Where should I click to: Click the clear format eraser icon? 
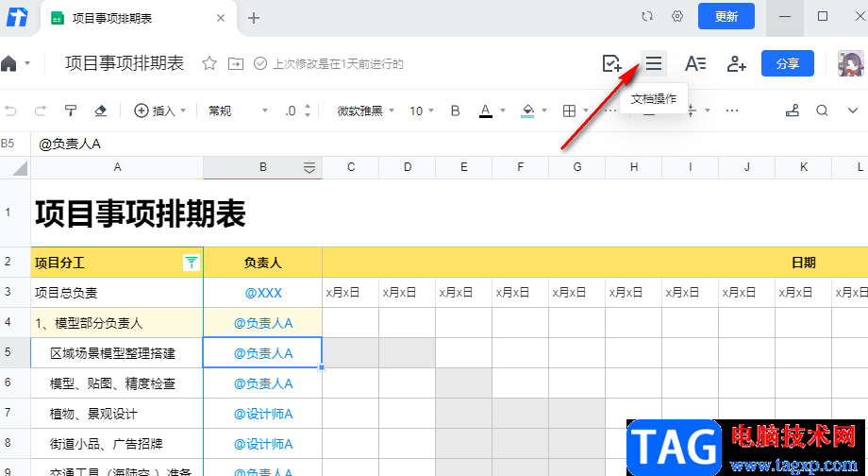pyautogui.click(x=100, y=110)
